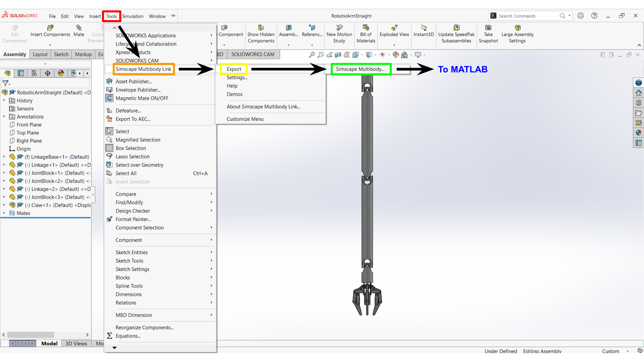Click the Exploded View tool icon
The width and height of the screenshot is (644, 362).
pyautogui.click(x=394, y=28)
